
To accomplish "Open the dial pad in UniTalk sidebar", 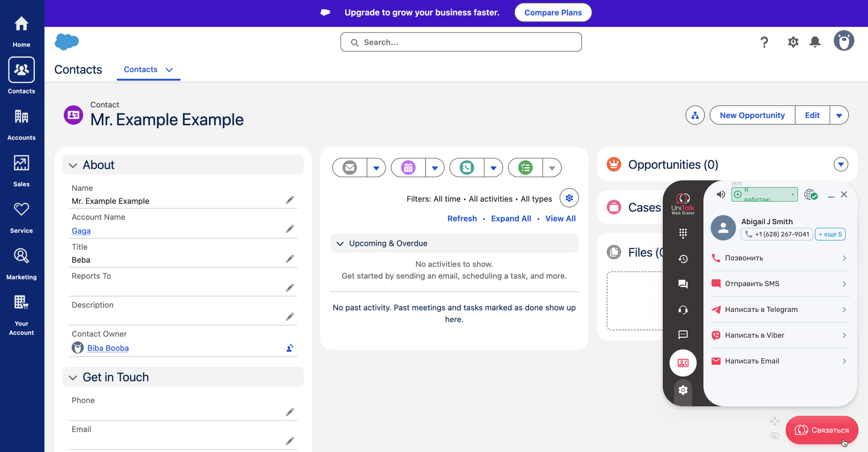I will pyautogui.click(x=683, y=233).
